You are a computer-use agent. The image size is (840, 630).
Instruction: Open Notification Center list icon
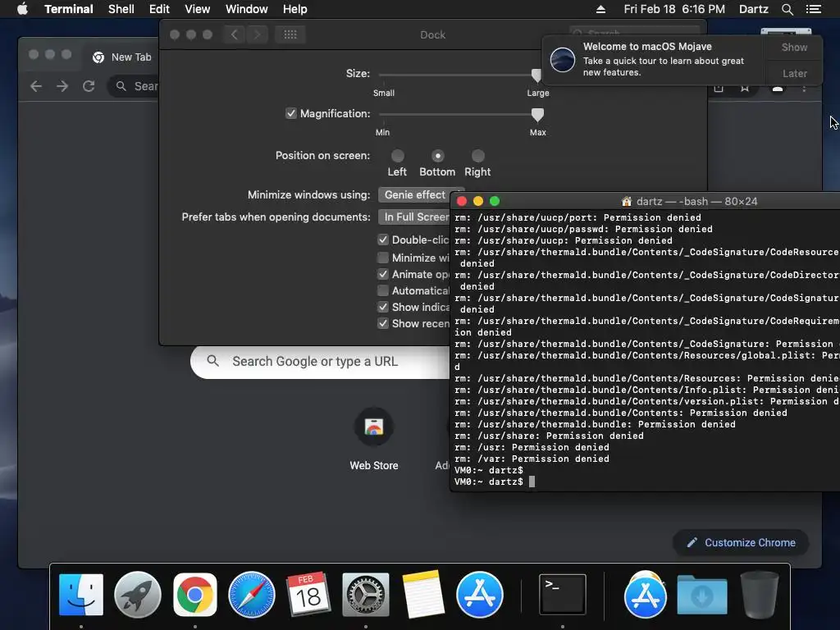[x=813, y=9]
